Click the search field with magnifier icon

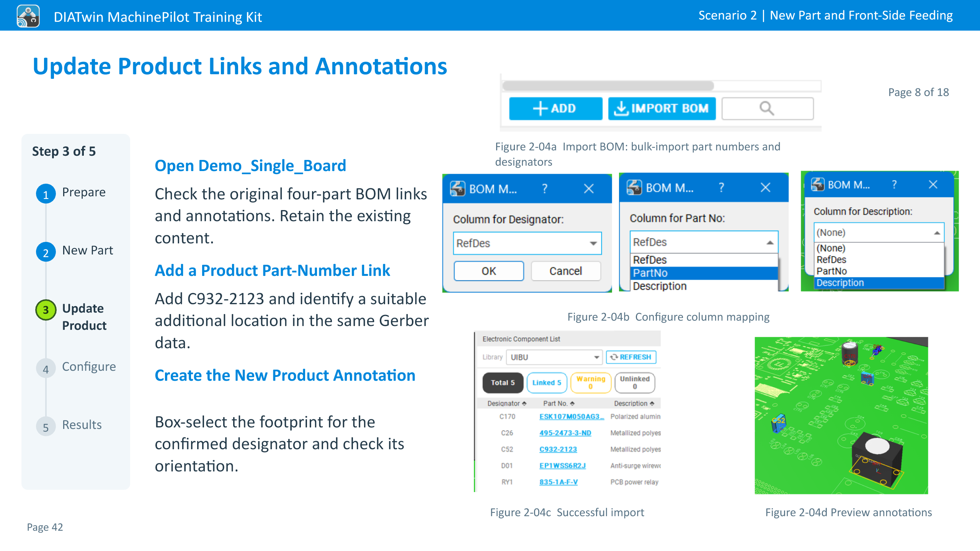(x=768, y=109)
